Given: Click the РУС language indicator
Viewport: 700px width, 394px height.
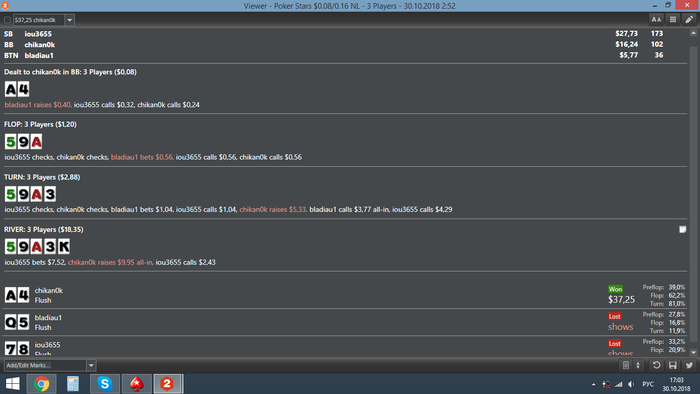Looking at the screenshot, I should pyautogui.click(x=648, y=384).
